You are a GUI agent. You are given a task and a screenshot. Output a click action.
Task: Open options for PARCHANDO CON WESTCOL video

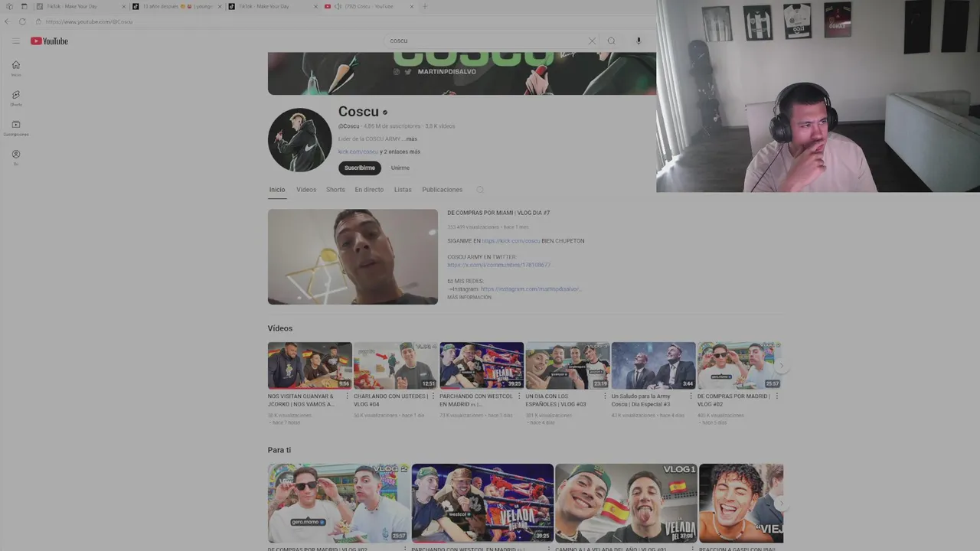point(518,396)
